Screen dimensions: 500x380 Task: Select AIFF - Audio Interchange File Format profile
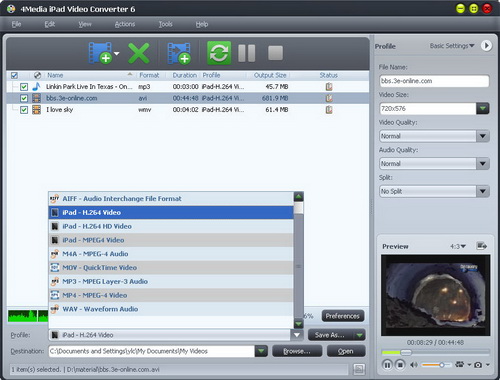[x=171, y=199]
